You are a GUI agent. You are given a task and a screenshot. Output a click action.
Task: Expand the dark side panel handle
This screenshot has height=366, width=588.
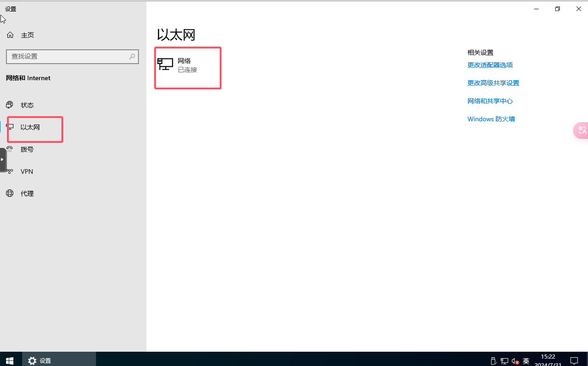(3, 159)
